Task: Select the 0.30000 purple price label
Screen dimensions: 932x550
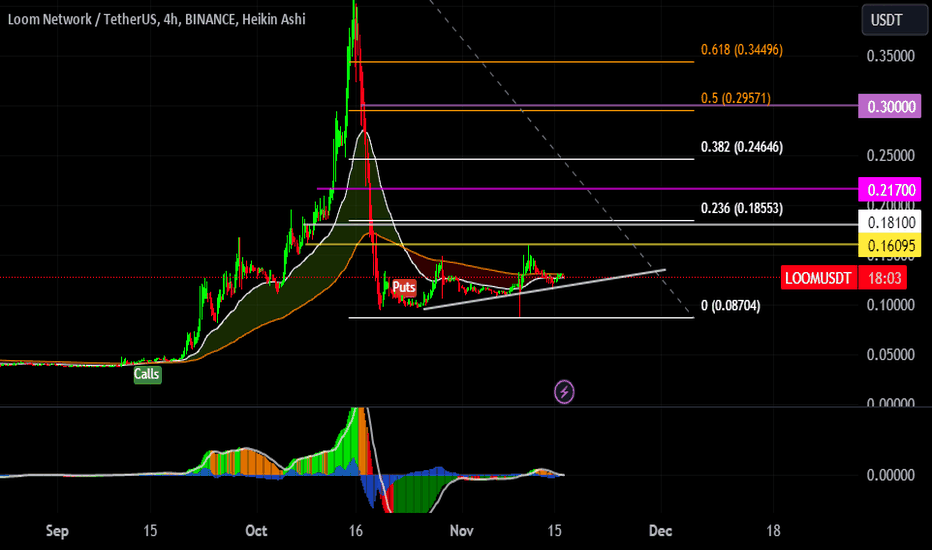Action: pyautogui.click(x=890, y=106)
